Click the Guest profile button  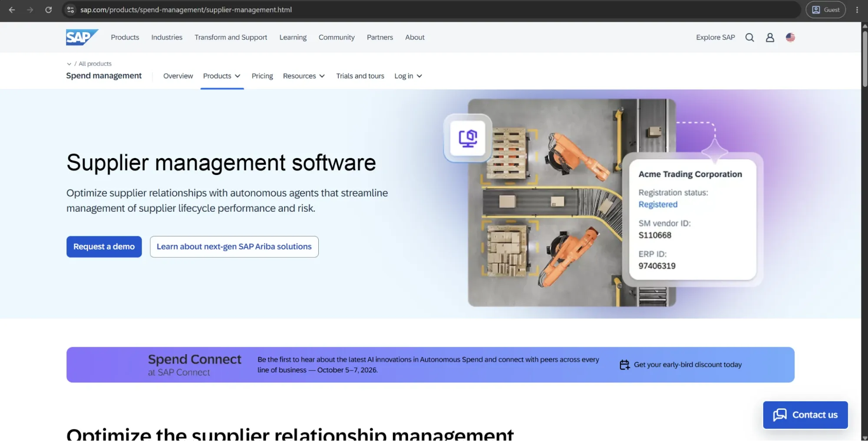(825, 10)
